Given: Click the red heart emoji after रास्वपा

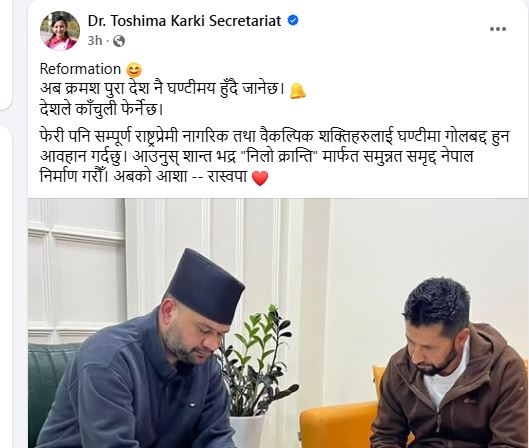Looking at the screenshot, I should [x=260, y=178].
